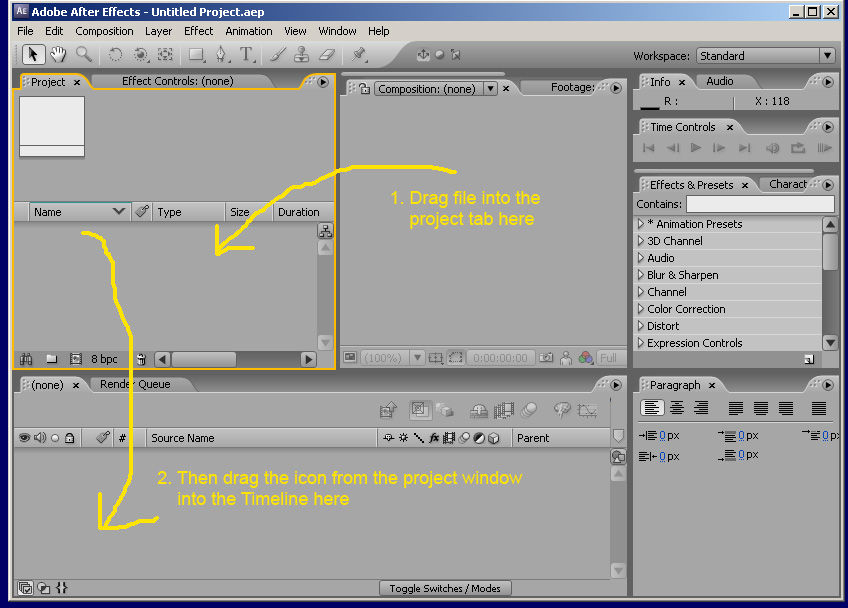Take a snapshot with the camera icon
The width and height of the screenshot is (848, 608).
[546, 358]
